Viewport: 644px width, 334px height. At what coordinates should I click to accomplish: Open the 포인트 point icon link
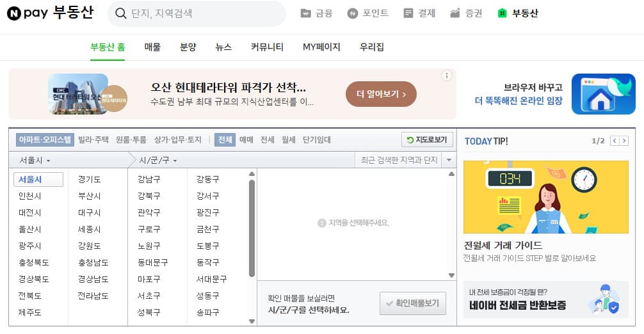click(367, 13)
